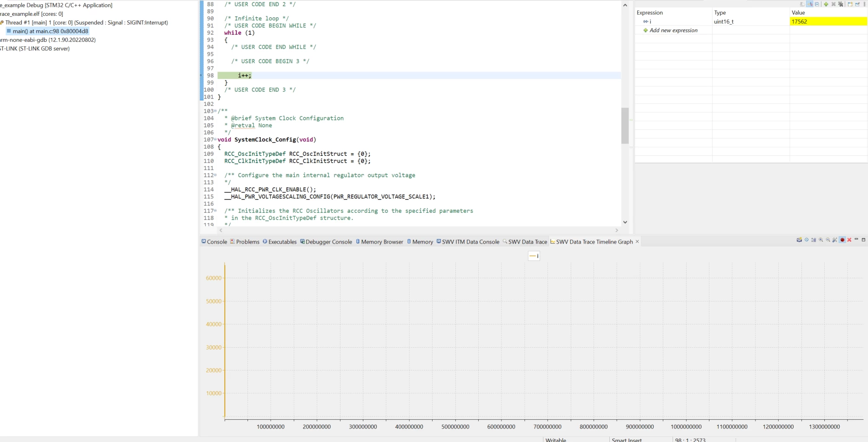Click the editor horizontal scroll right arrow
This screenshot has height=442, width=868.
coord(617,230)
